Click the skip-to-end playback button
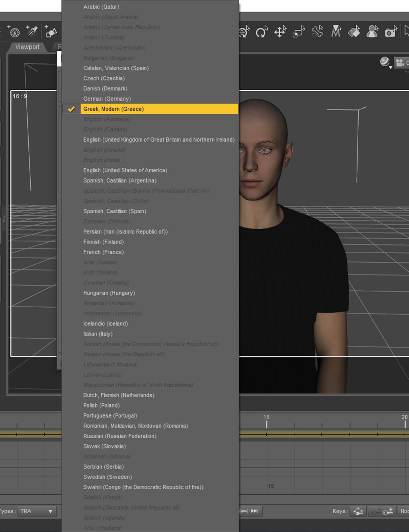 pos(254,511)
